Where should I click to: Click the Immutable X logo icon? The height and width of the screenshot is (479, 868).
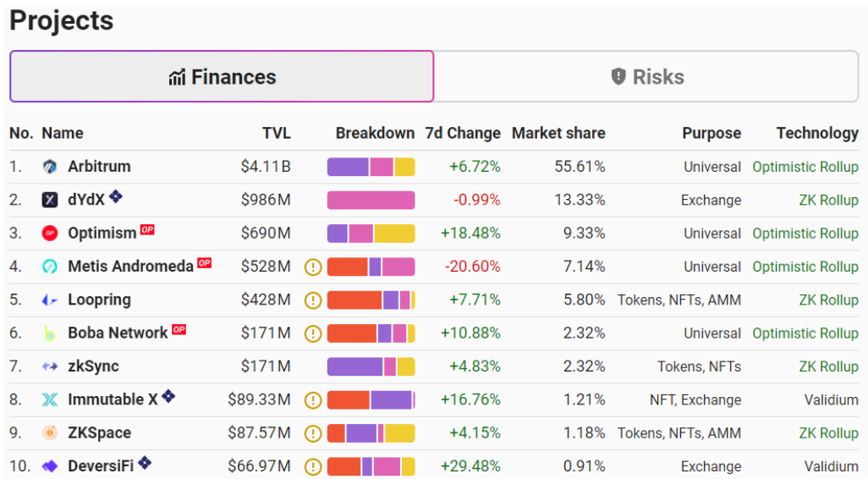coord(50,399)
